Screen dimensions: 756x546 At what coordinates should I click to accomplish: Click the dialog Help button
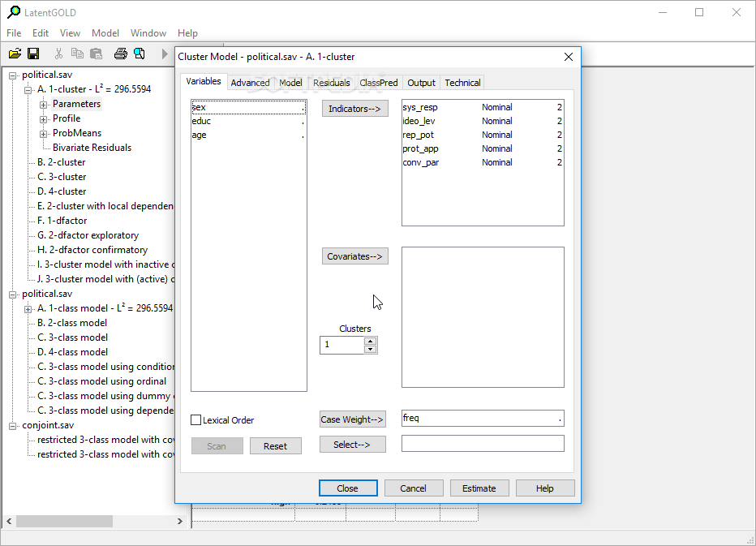(545, 488)
